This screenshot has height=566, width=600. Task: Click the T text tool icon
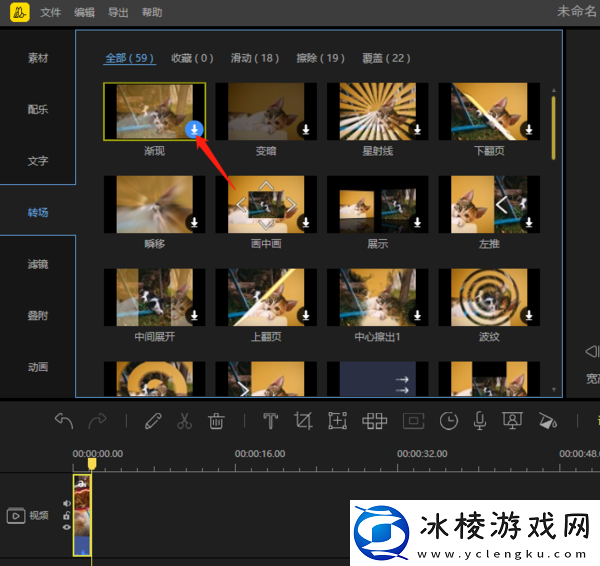(271, 421)
